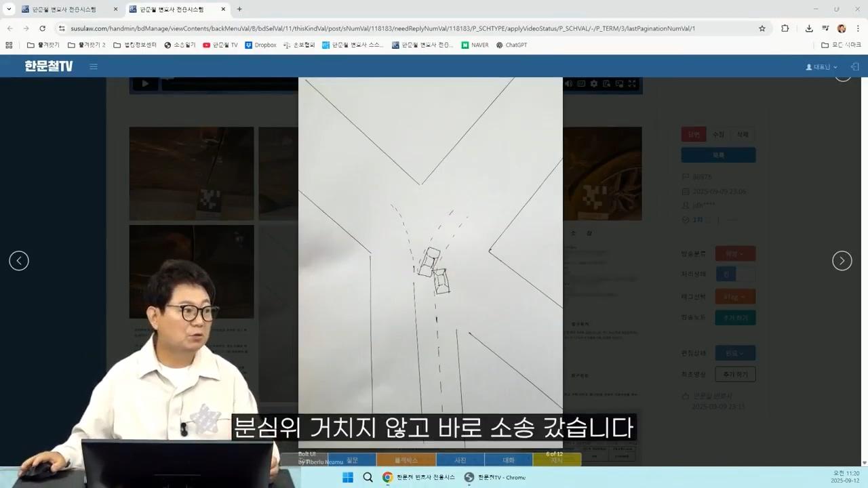The image size is (868, 488).
Task: Open the orange 태그선택 dropdown
Action: (x=735, y=296)
